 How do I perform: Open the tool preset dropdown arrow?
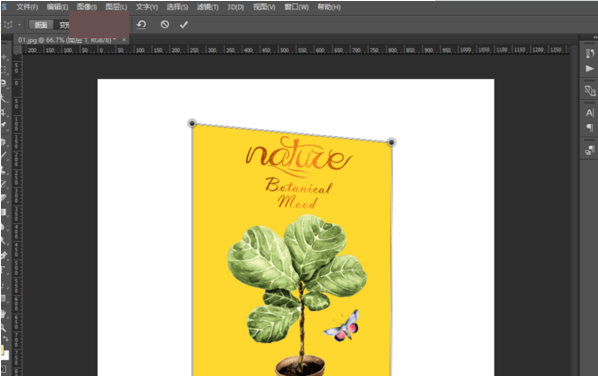pos(19,25)
